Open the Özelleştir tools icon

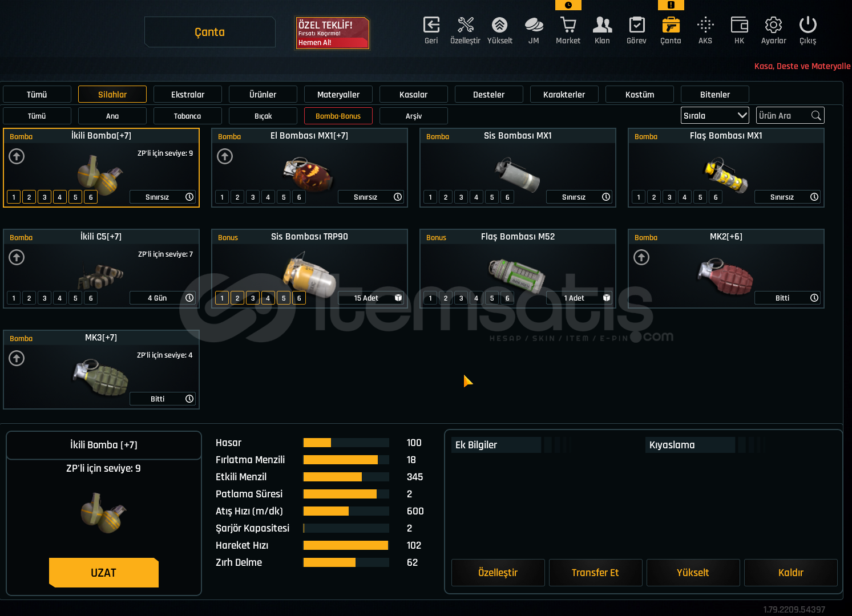coord(465,26)
